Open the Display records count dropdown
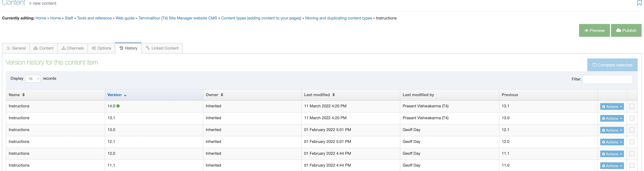The width and height of the screenshot is (644, 171). pyautogui.click(x=33, y=79)
